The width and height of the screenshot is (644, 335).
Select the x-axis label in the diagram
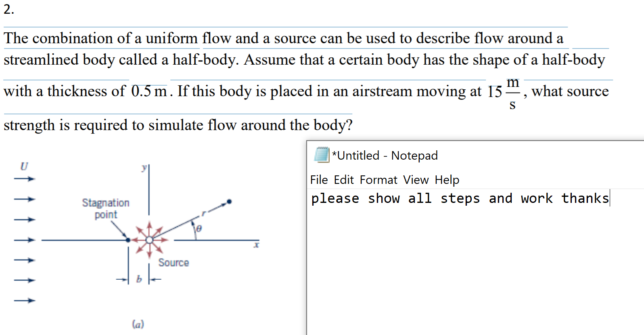(x=256, y=245)
